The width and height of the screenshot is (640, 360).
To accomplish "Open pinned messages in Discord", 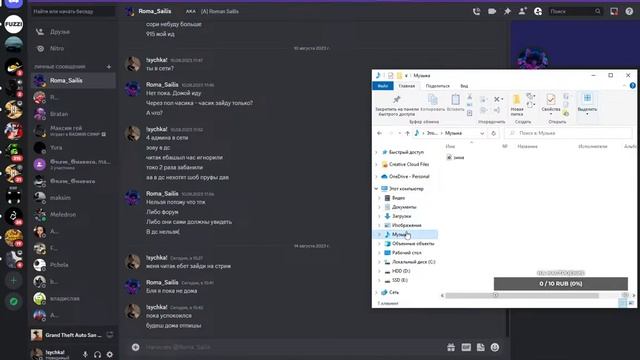I will coord(507,11).
